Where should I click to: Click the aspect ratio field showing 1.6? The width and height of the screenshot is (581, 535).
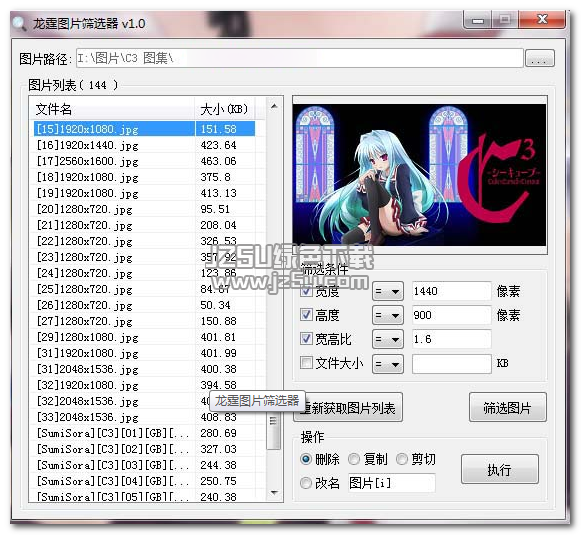point(452,339)
